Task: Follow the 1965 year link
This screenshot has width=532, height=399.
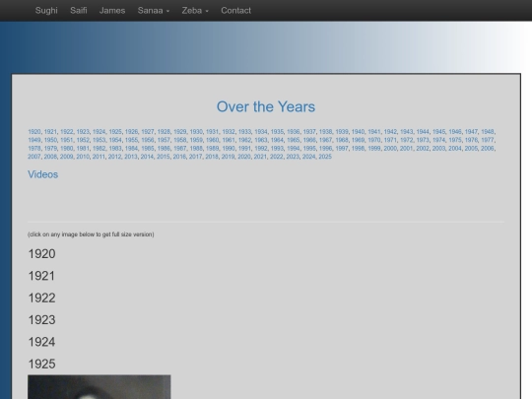Action: click(x=294, y=140)
